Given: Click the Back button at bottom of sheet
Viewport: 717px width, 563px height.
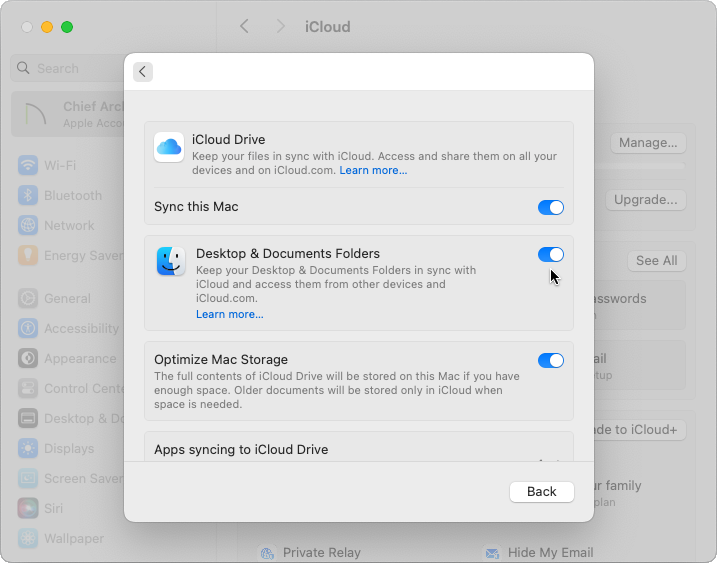Looking at the screenshot, I should [x=541, y=492].
